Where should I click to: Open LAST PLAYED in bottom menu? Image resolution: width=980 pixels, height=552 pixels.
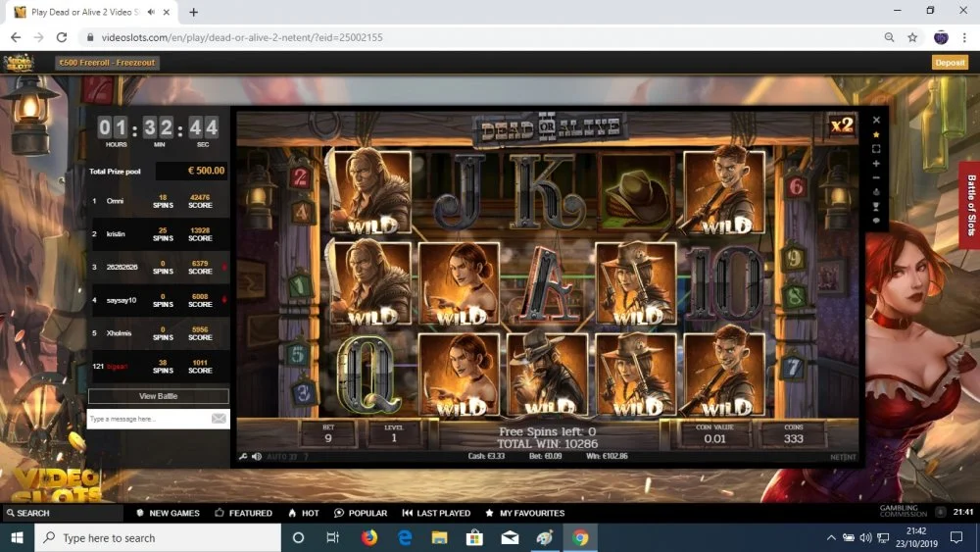(436, 513)
